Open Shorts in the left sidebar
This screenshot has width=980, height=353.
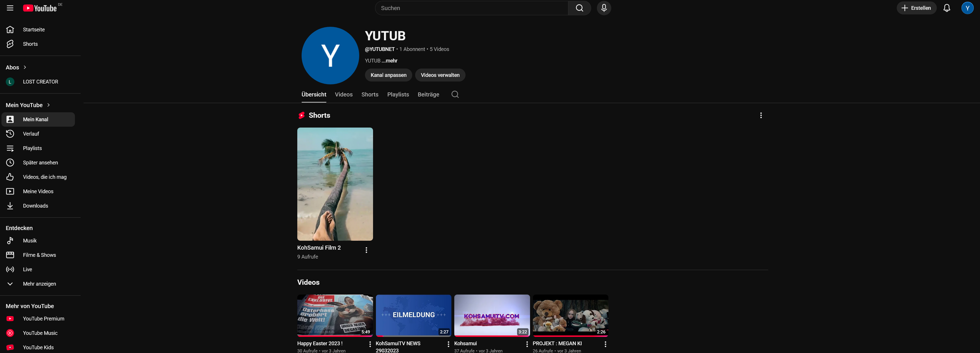click(x=38, y=44)
